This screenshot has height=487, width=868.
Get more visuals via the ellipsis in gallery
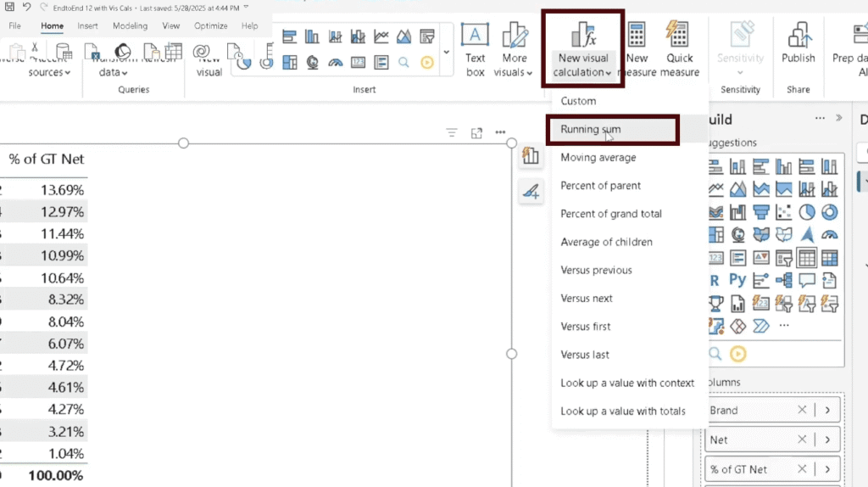point(784,326)
